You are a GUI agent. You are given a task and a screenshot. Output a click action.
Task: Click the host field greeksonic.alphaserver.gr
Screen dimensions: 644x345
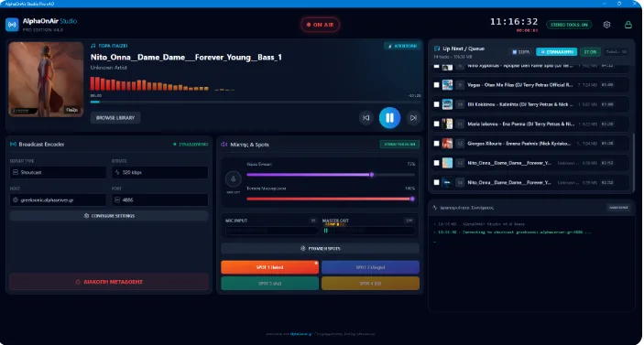tap(58, 200)
